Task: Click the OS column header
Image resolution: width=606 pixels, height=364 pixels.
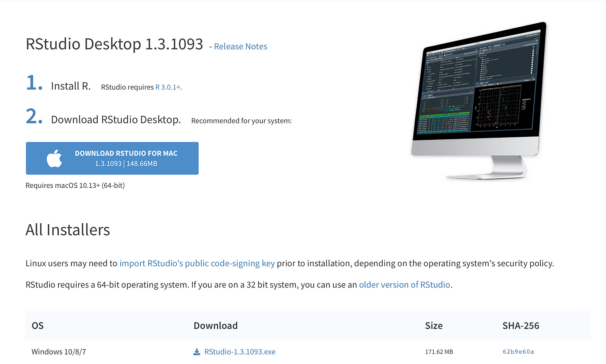Action: tap(38, 325)
